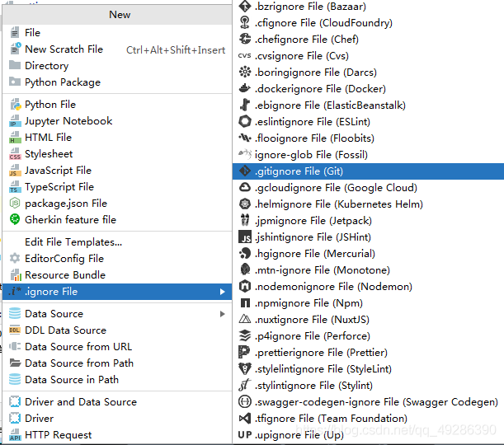Choose HTML File entry
Screen dimensions: 504x445
(x=117, y=138)
